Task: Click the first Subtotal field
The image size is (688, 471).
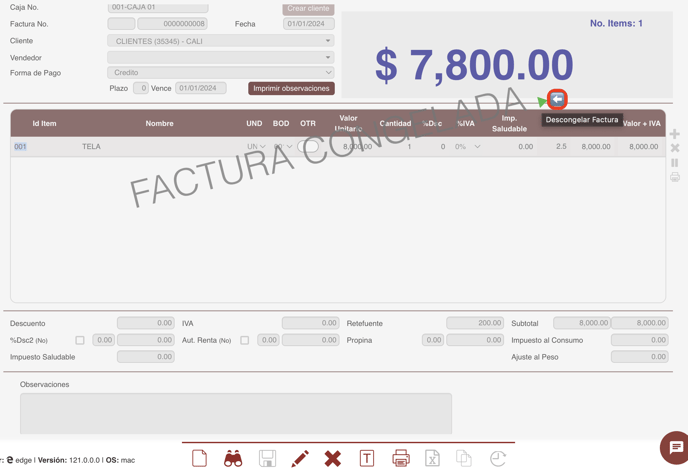Action: [x=582, y=323]
